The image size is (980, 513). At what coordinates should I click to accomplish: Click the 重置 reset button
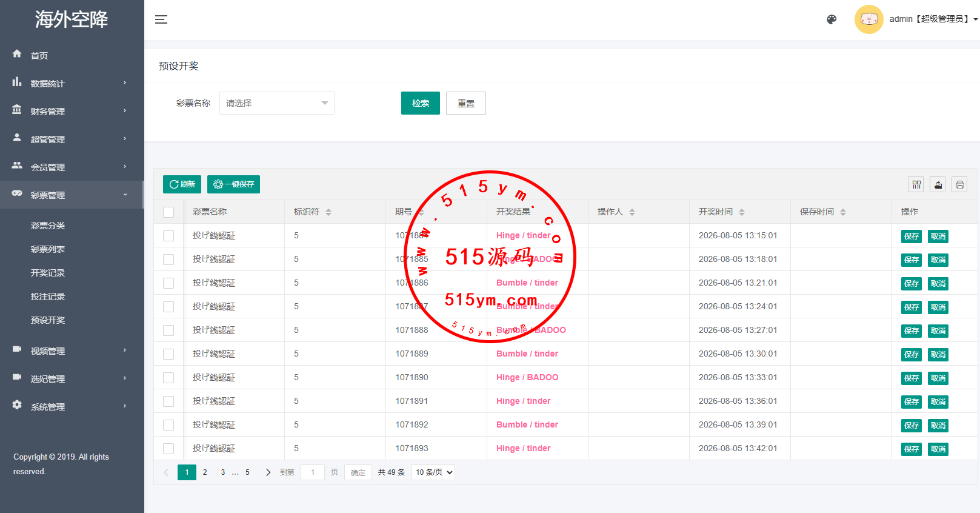point(466,103)
